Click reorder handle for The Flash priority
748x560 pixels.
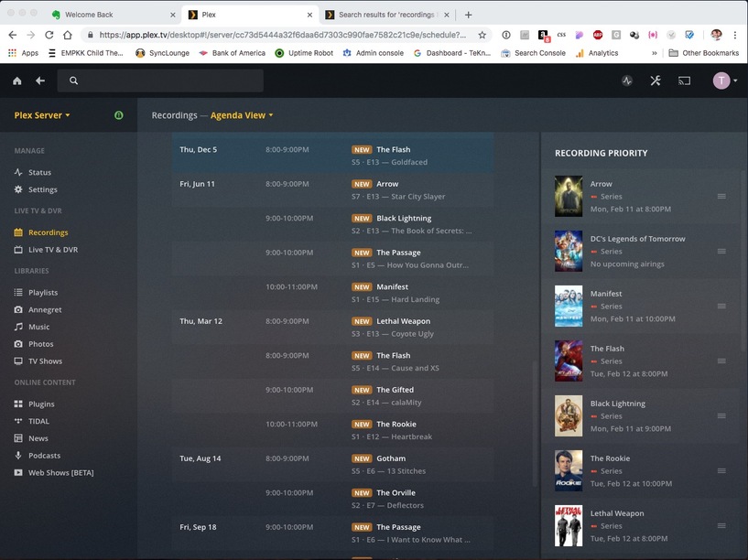pos(721,361)
